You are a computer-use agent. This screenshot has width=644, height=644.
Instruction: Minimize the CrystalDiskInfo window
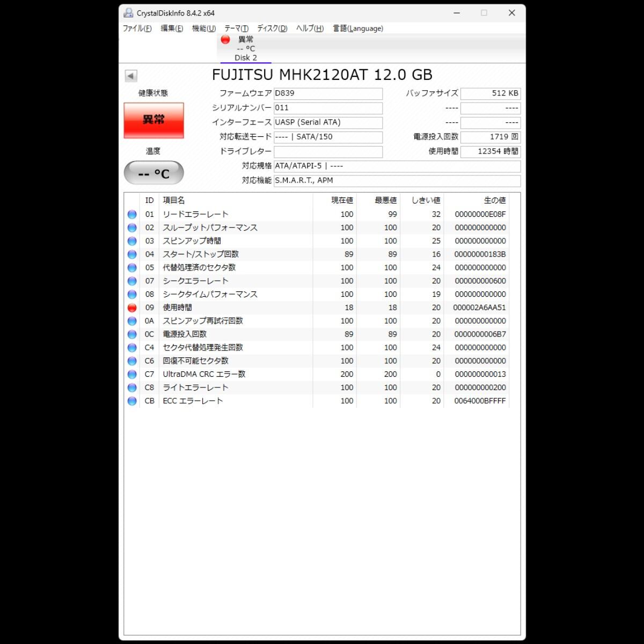point(457,13)
